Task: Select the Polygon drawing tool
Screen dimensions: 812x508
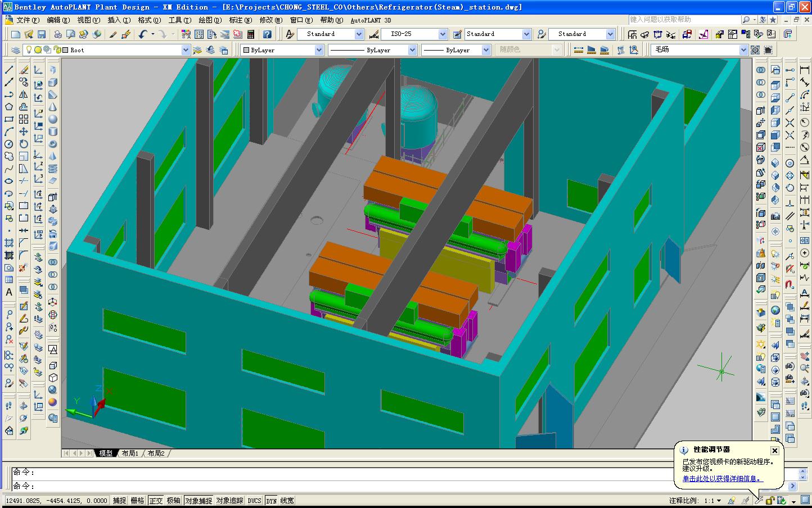Action: (9, 107)
